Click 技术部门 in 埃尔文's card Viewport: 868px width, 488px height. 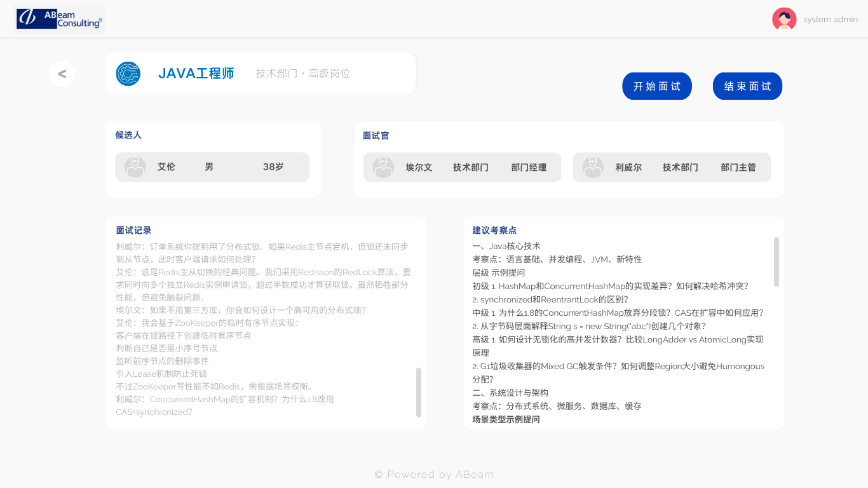(471, 168)
